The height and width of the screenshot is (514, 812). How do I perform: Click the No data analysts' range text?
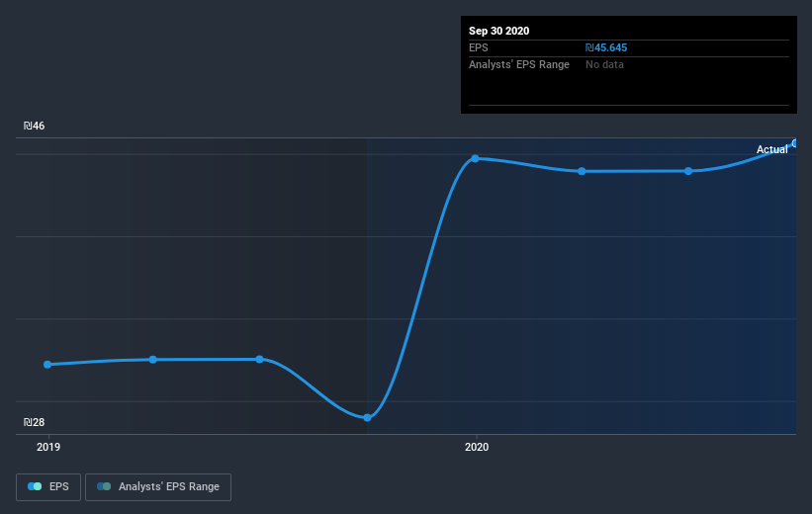click(604, 64)
